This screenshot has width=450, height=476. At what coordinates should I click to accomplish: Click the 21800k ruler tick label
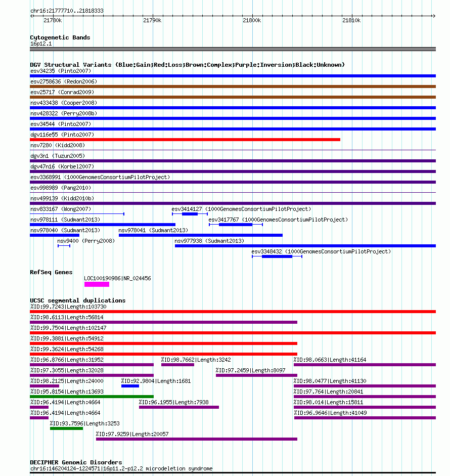coord(252,20)
